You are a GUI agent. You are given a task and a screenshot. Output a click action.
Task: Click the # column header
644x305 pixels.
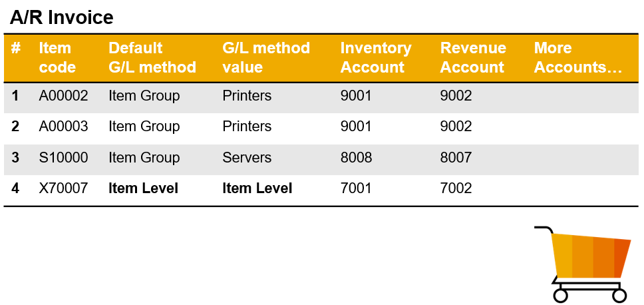(x=15, y=48)
